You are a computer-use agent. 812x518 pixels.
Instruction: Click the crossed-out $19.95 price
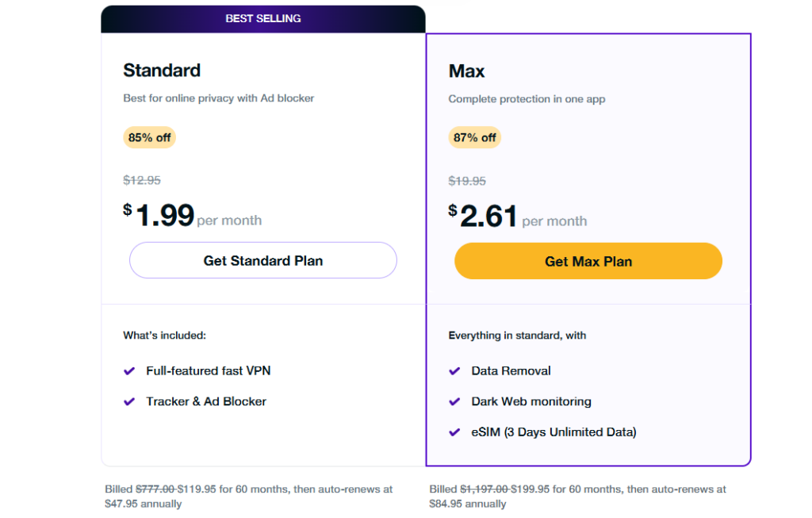pos(467,181)
